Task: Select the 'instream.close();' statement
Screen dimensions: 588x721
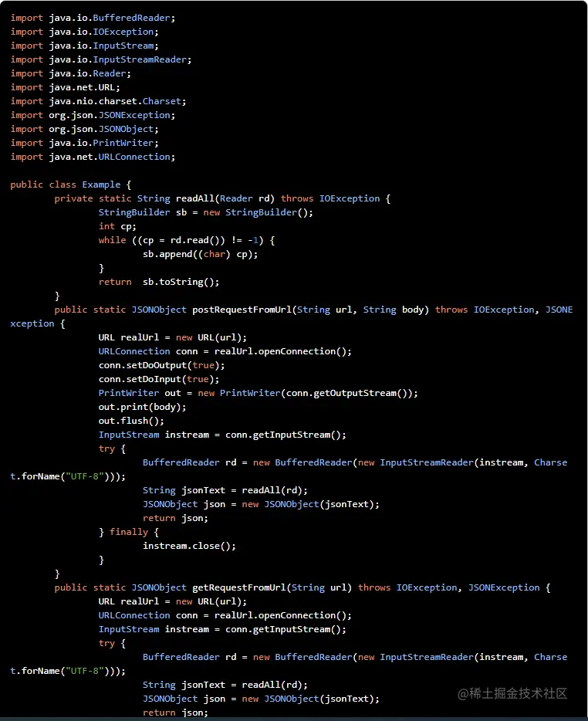Action: pyautogui.click(x=189, y=546)
